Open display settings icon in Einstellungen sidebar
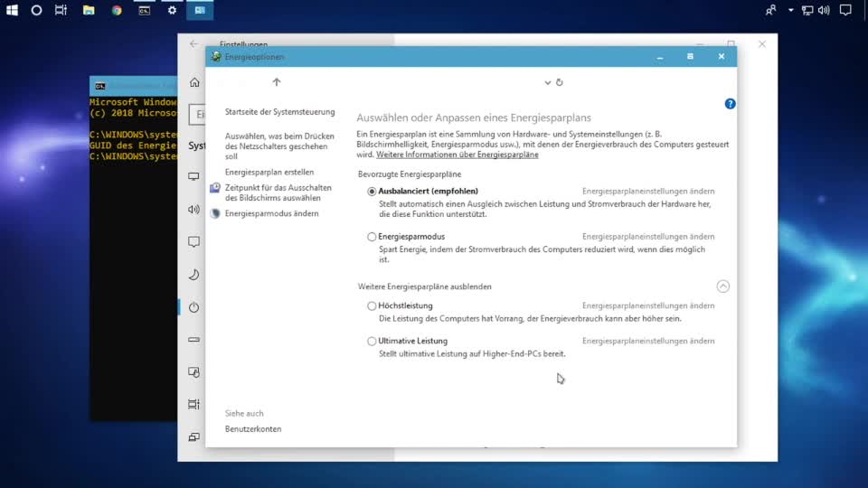 coord(193,176)
